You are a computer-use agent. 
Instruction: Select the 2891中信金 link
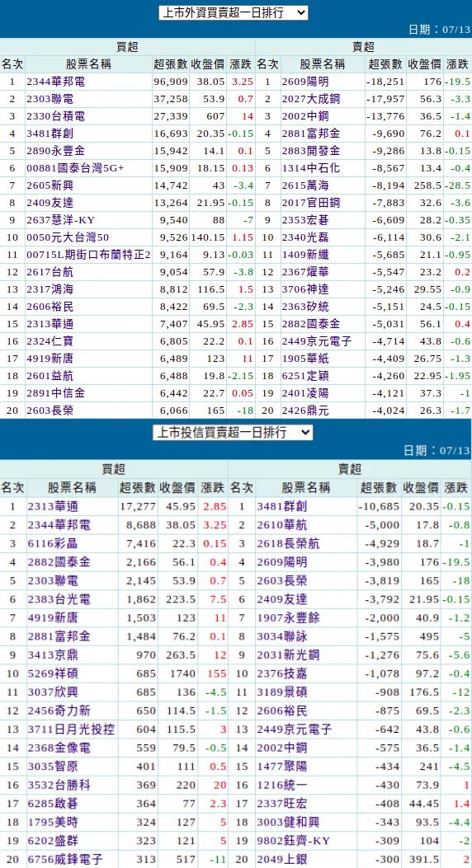pos(55,393)
